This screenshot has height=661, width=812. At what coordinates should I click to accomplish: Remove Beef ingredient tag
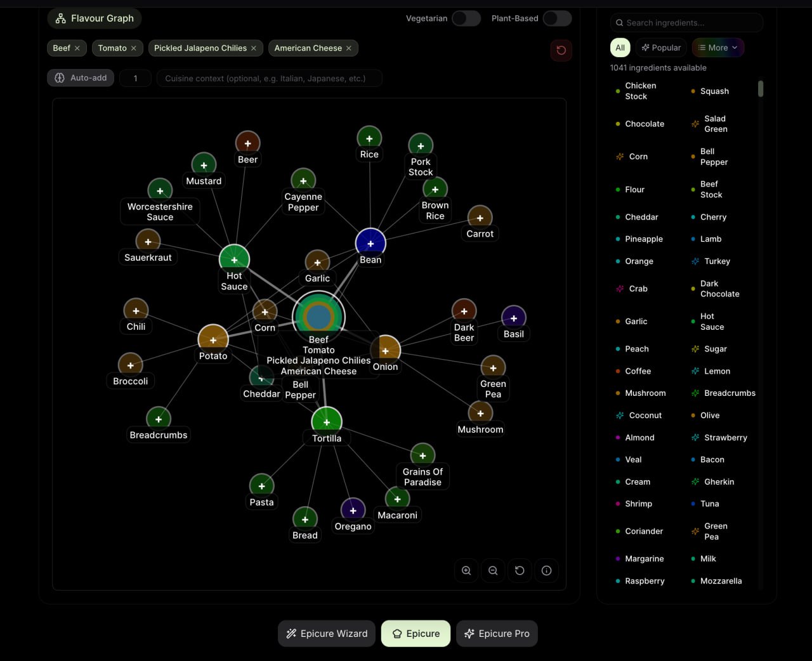tap(77, 48)
